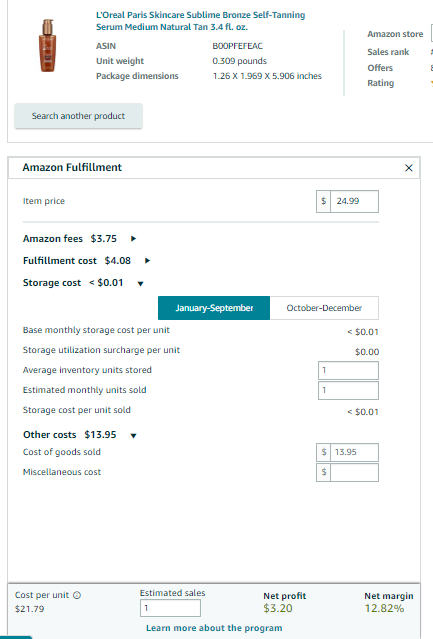The width and height of the screenshot is (433, 639).
Task: Click the Search another product button
Action: click(x=78, y=116)
